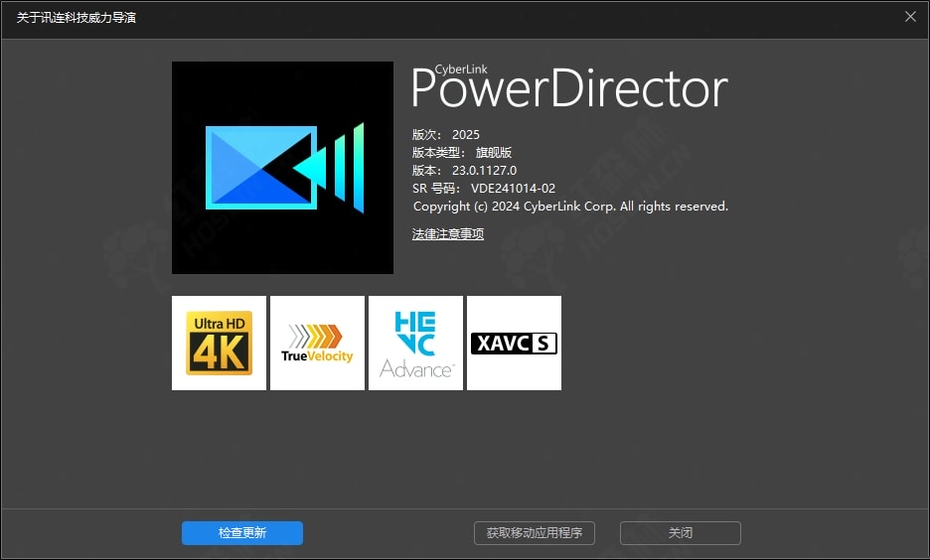The image size is (930, 560).
Task: Click the HEVC Advance badge
Action: coord(415,344)
